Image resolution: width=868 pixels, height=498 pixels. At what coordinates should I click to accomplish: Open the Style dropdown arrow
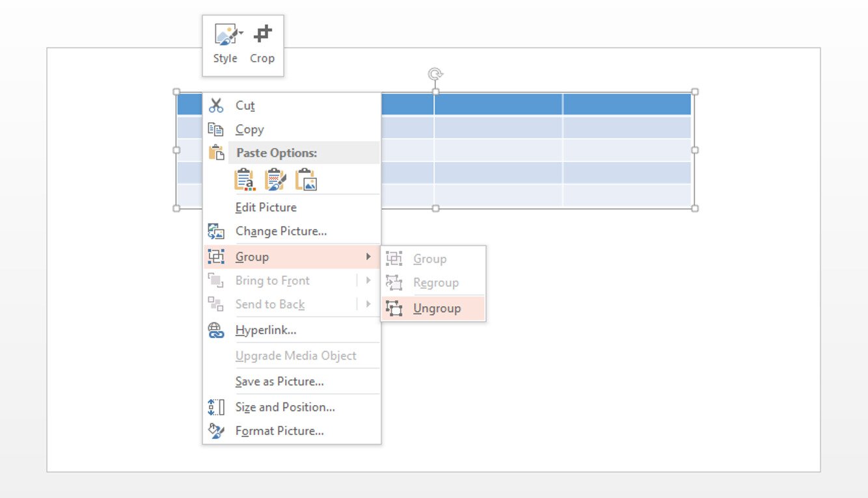pos(241,33)
